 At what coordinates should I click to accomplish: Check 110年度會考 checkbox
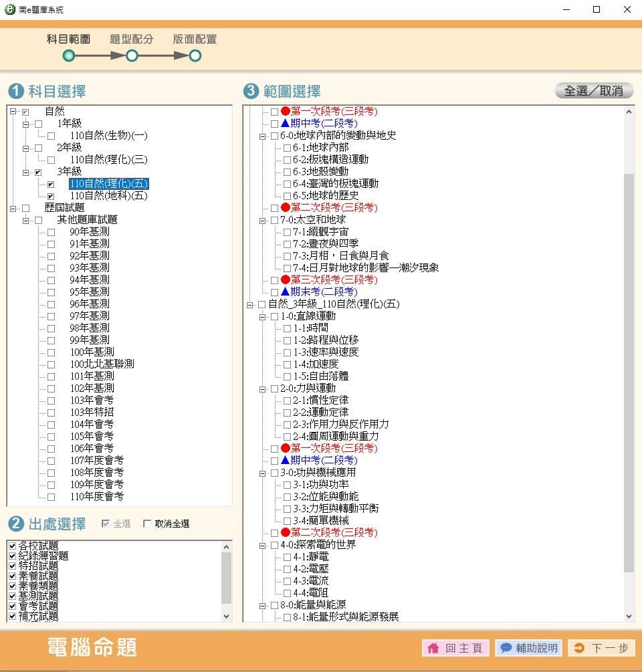coord(51,497)
